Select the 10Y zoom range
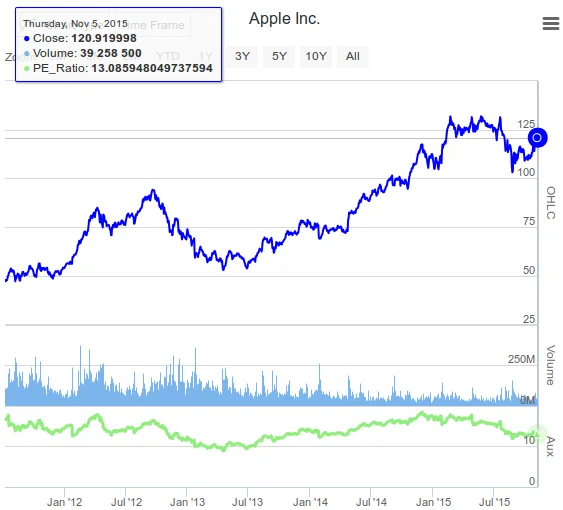 tap(316, 56)
